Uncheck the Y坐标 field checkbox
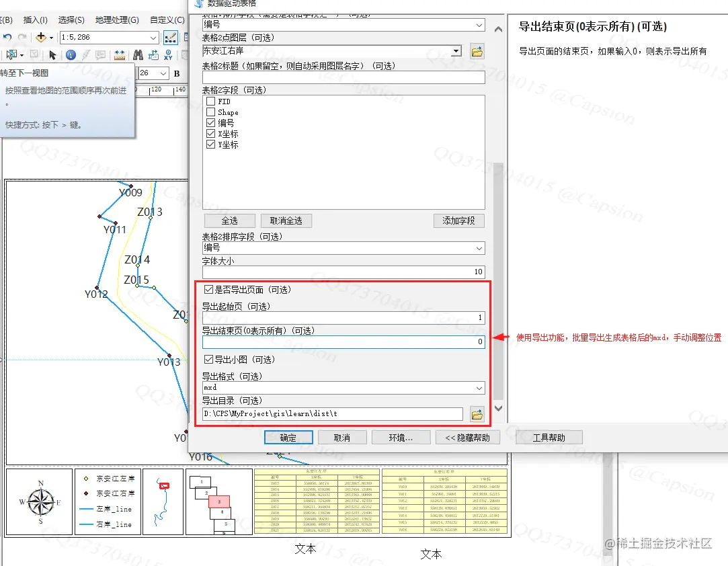Screen dimensions: 728x566 (x=211, y=145)
